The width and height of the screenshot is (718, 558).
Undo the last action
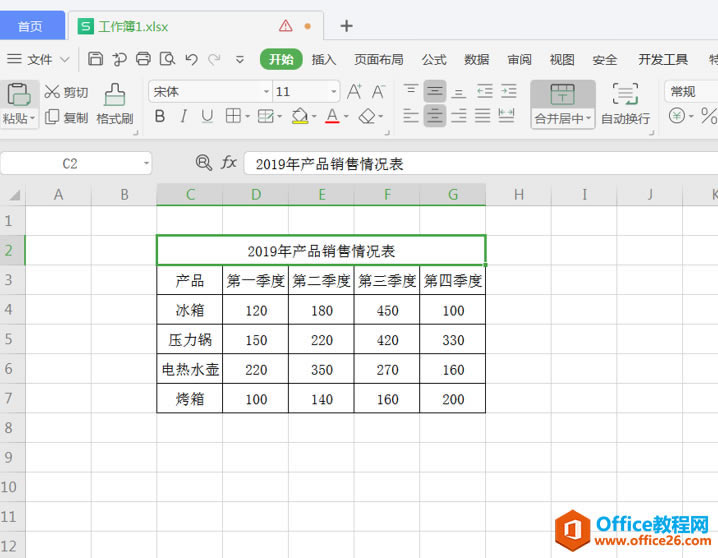(x=191, y=59)
